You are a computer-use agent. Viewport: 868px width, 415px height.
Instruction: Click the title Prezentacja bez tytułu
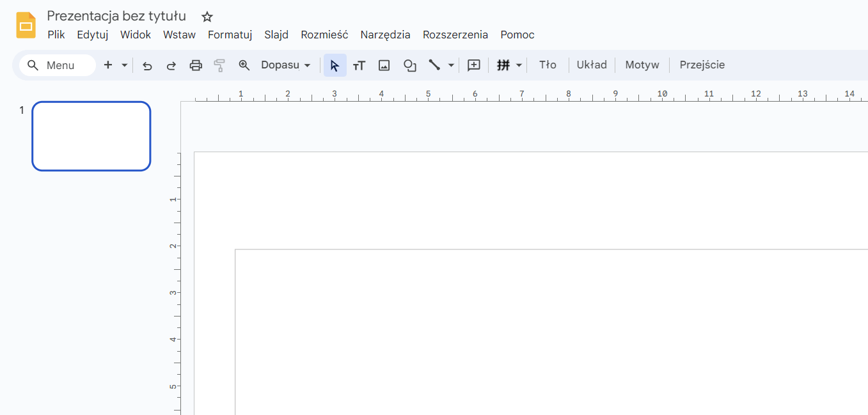116,16
